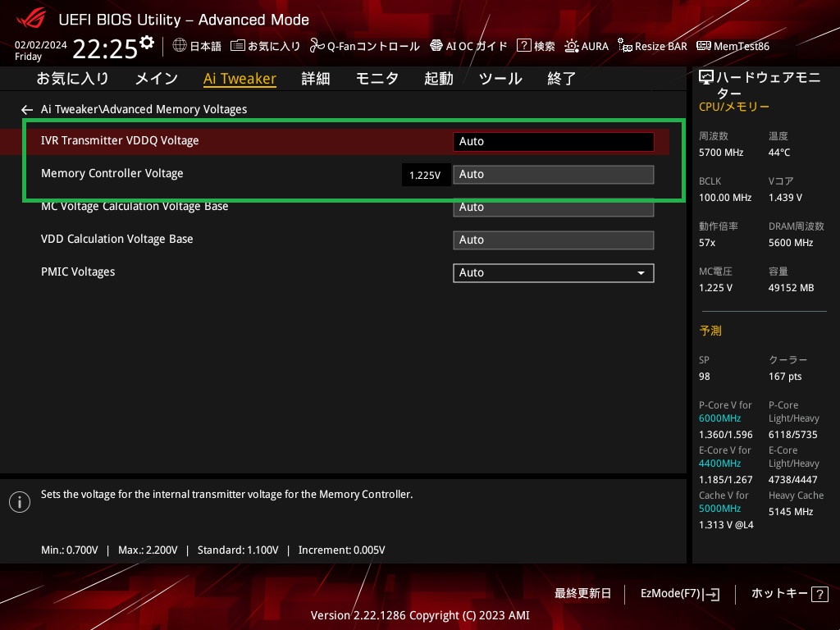
Task: Click 日本語 language button
Action: (x=197, y=46)
